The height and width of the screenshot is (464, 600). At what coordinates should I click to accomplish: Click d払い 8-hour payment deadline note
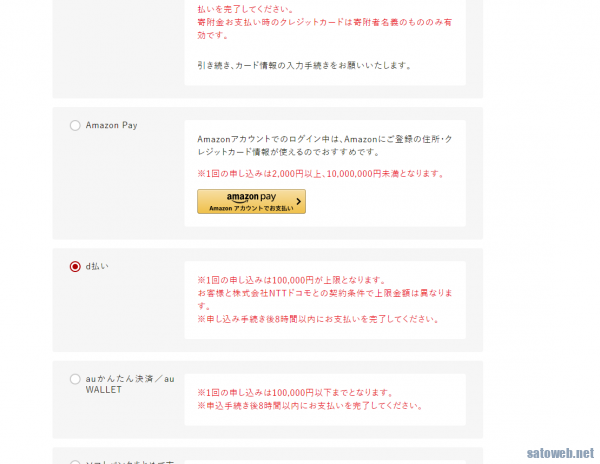(317, 319)
